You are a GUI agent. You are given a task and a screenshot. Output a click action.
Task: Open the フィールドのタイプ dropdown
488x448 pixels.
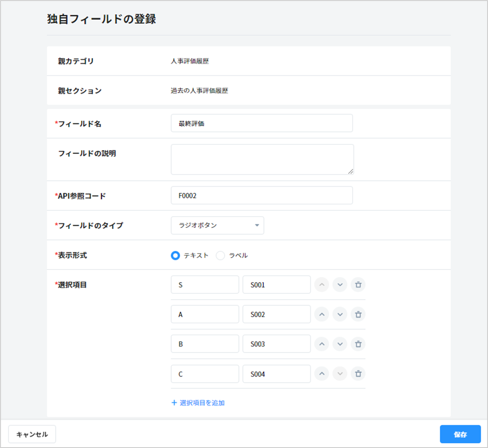tap(217, 225)
